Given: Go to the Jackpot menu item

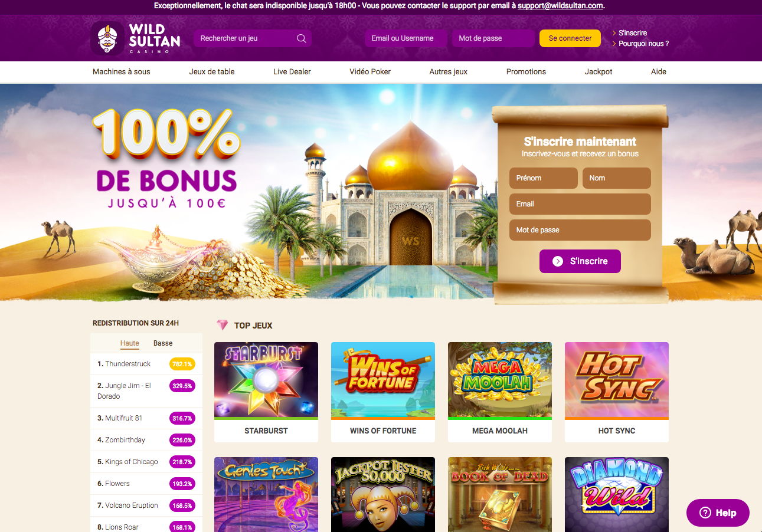Looking at the screenshot, I should (599, 71).
